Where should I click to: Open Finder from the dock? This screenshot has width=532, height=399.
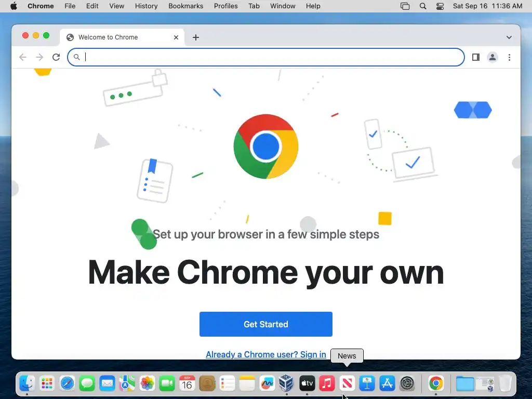click(27, 383)
